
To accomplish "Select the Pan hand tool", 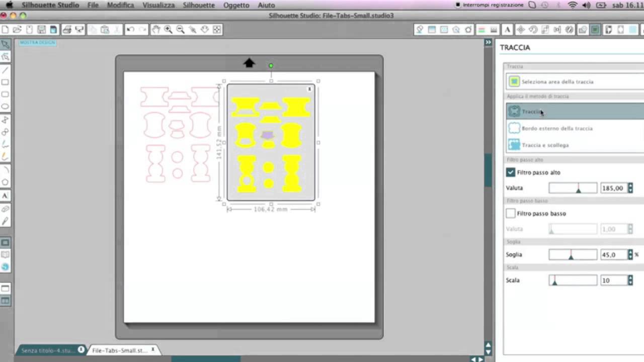I will click(156, 30).
